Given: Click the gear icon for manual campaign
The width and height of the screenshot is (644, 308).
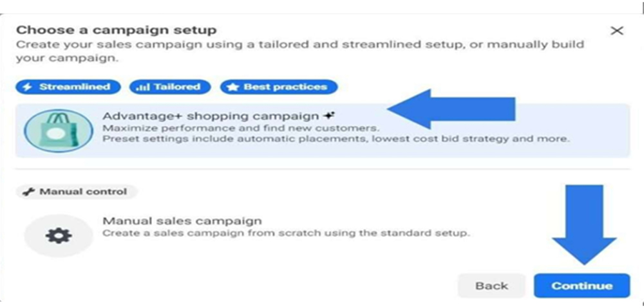Looking at the screenshot, I should point(59,236).
